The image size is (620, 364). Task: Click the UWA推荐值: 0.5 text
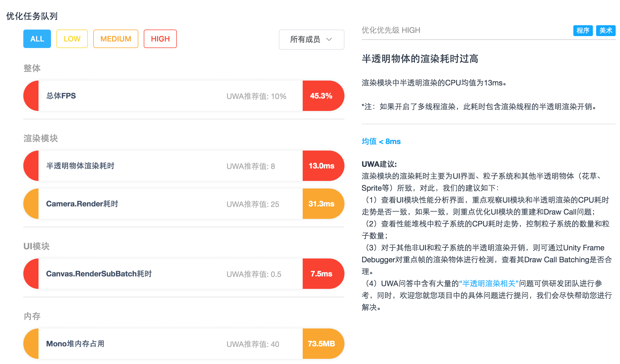pyautogui.click(x=254, y=274)
